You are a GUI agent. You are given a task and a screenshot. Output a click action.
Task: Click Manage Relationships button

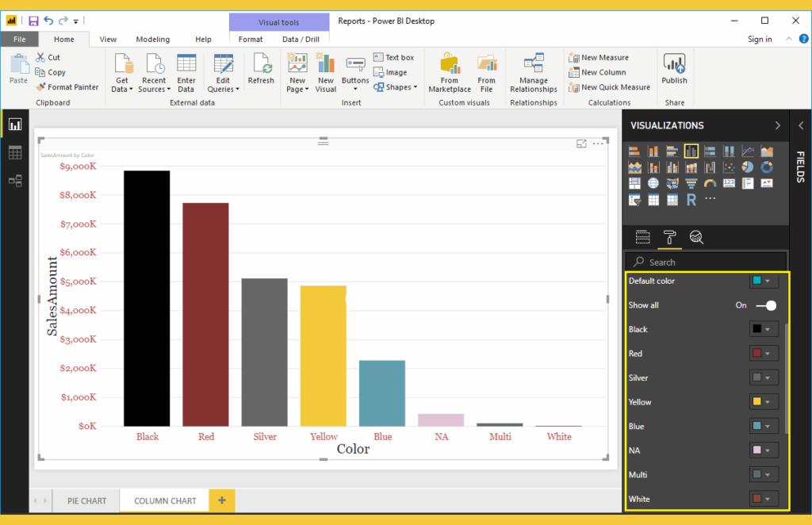(534, 72)
